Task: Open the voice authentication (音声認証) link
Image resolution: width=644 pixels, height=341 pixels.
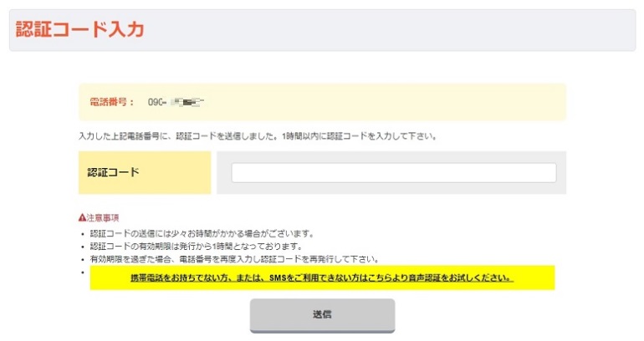Action: (x=322, y=277)
